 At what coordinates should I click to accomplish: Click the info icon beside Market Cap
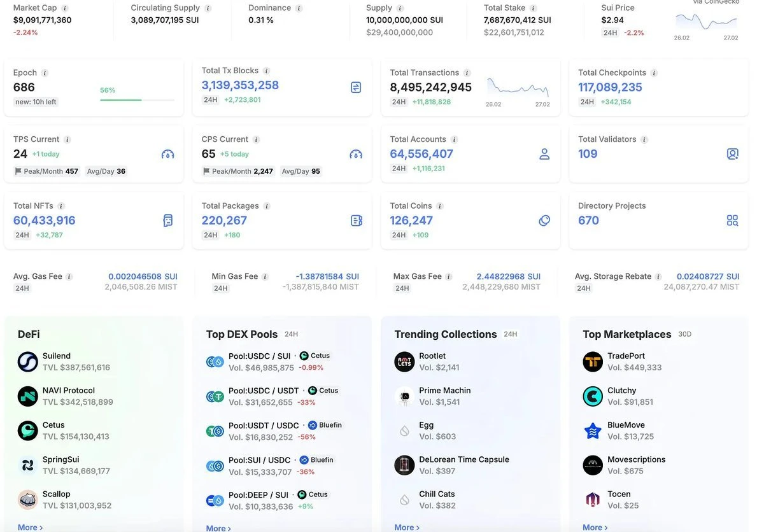65,8
